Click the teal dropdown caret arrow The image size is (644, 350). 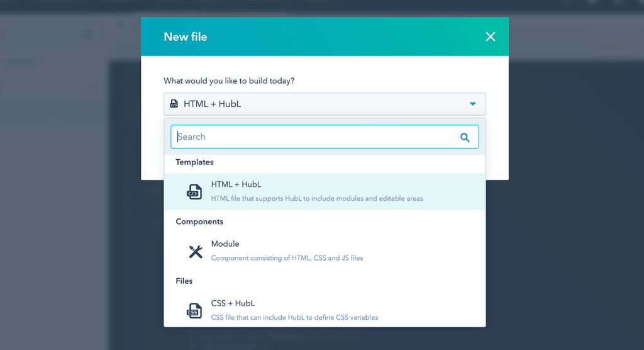[473, 104]
